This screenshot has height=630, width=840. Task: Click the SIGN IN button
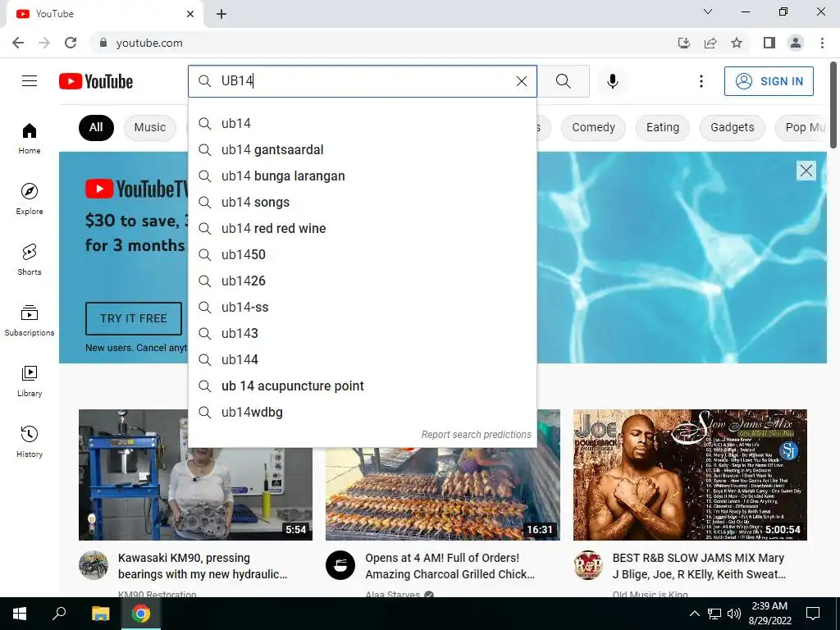coord(769,81)
